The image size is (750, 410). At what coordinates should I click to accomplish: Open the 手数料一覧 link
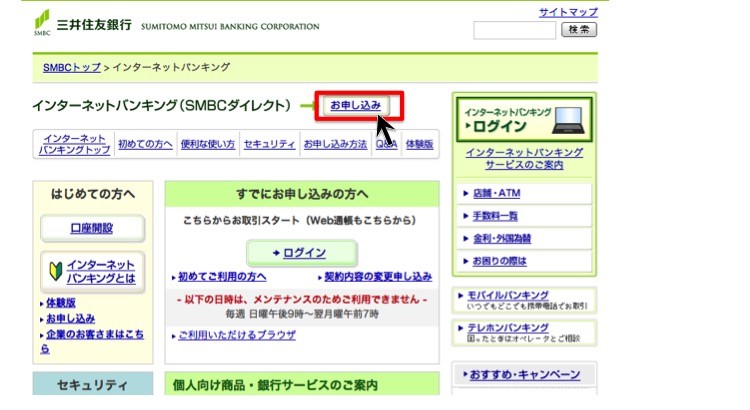click(495, 216)
